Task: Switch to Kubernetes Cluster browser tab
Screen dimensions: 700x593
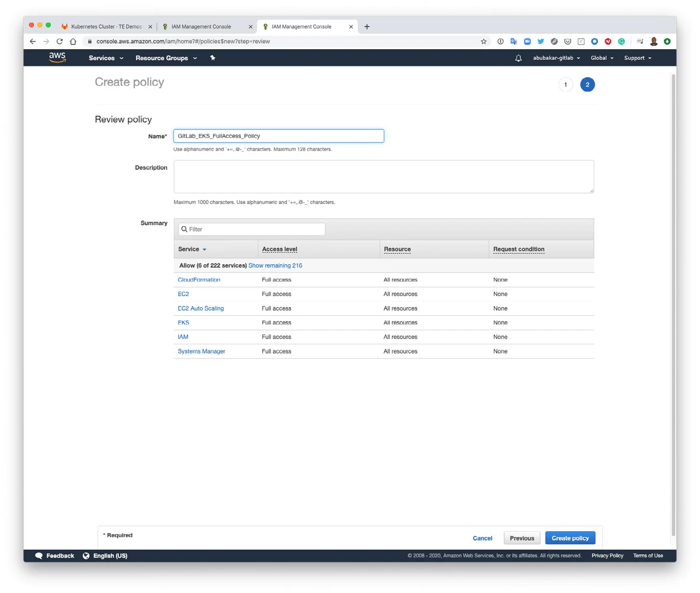Action: (106, 27)
